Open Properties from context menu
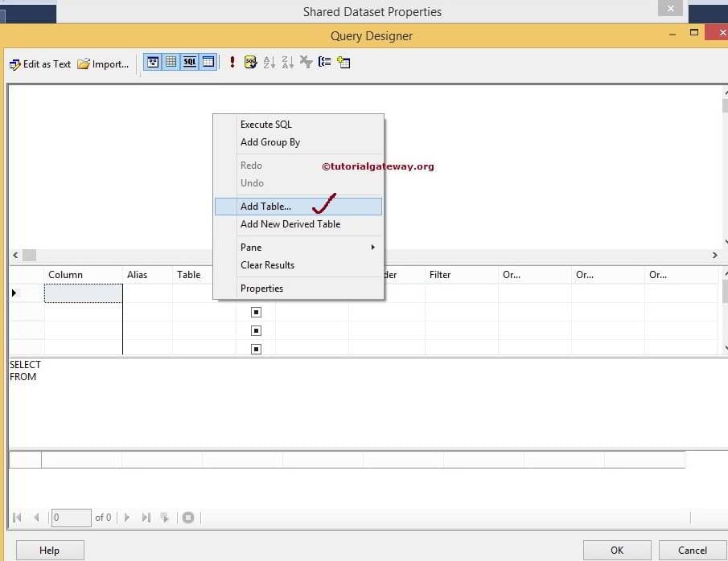 click(298, 289)
